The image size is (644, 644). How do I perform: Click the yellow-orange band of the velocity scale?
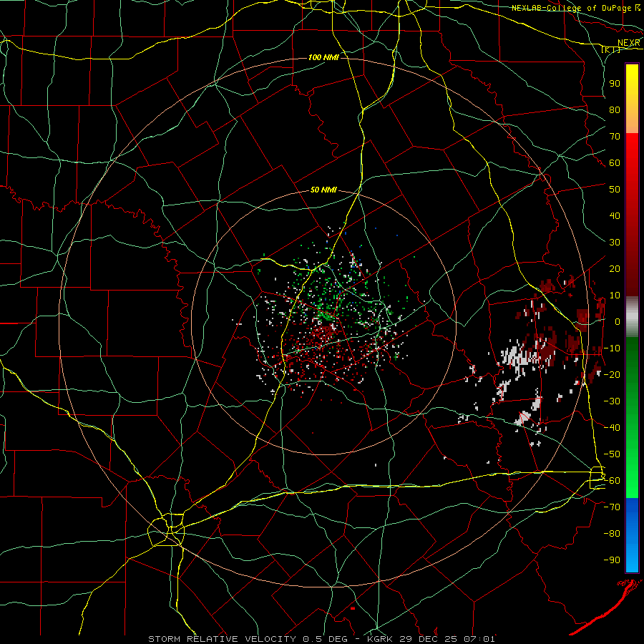coord(632,99)
